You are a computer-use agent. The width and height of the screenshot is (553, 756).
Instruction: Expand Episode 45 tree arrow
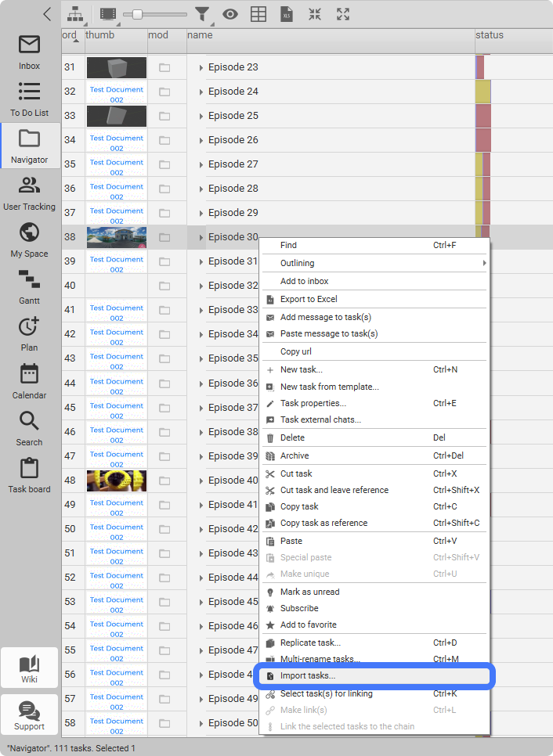point(201,602)
